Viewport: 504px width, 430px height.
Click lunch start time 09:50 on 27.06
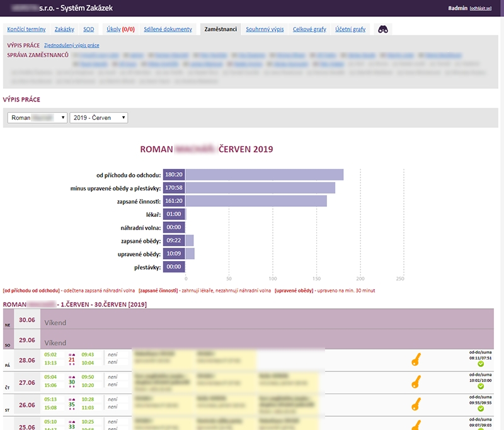coord(88,377)
